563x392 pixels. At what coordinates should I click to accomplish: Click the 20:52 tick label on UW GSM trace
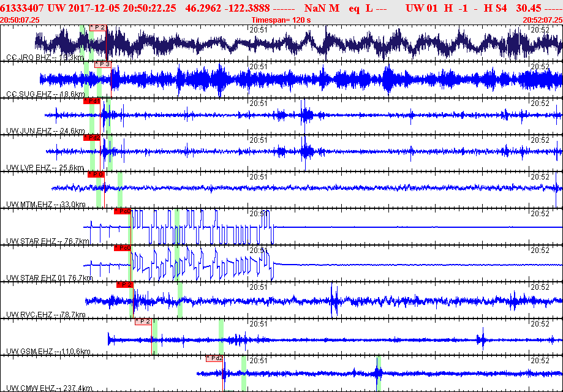tap(540, 324)
